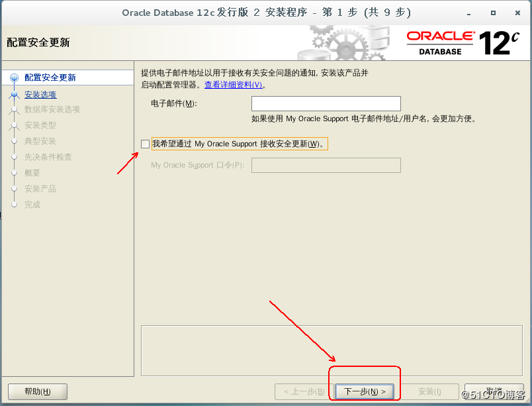Click the 取消 cancel button
532x406 pixels.
tap(494, 391)
